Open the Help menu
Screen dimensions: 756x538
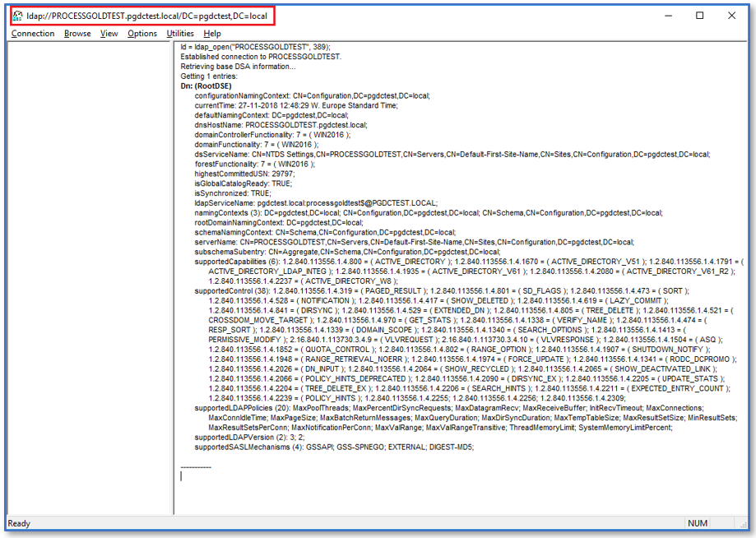211,34
